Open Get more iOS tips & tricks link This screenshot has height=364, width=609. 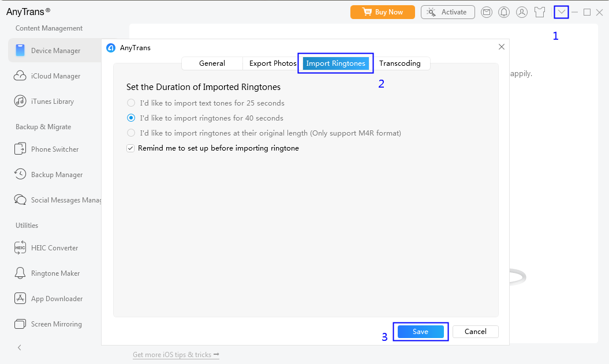pyautogui.click(x=176, y=355)
